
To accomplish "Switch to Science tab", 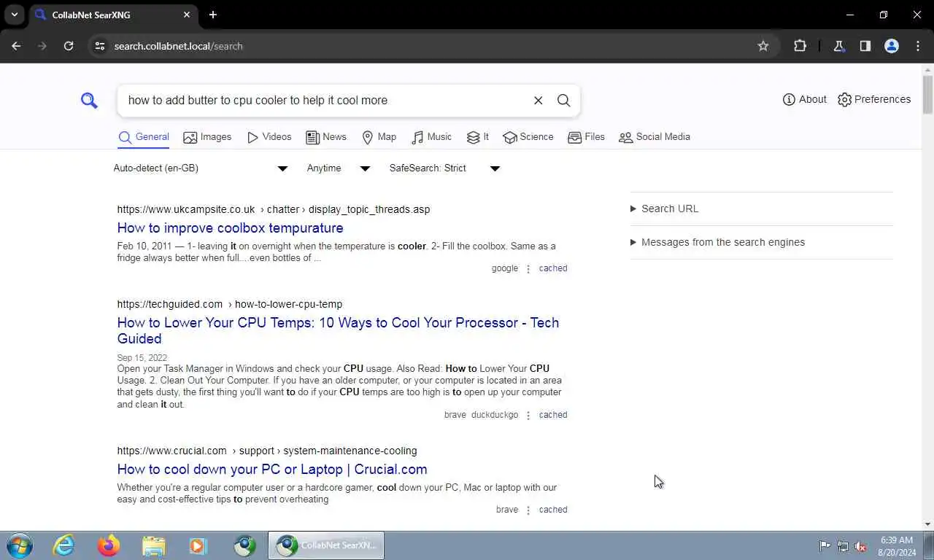I will click(x=528, y=137).
